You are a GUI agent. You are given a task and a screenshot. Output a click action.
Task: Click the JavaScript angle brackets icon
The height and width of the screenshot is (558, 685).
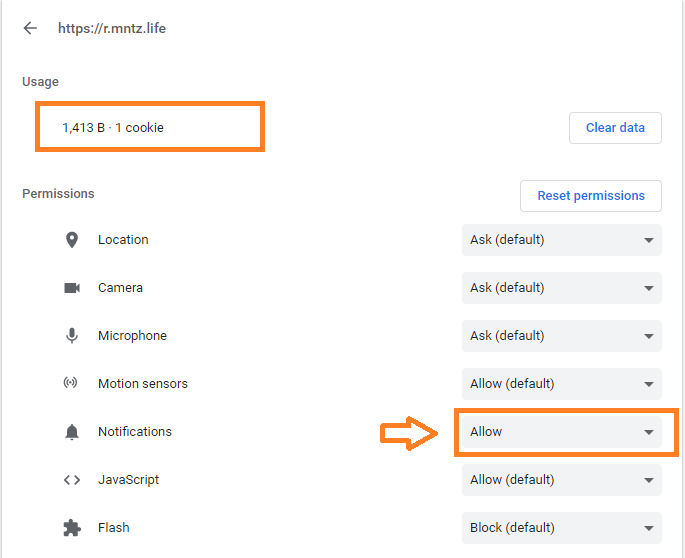tap(72, 480)
